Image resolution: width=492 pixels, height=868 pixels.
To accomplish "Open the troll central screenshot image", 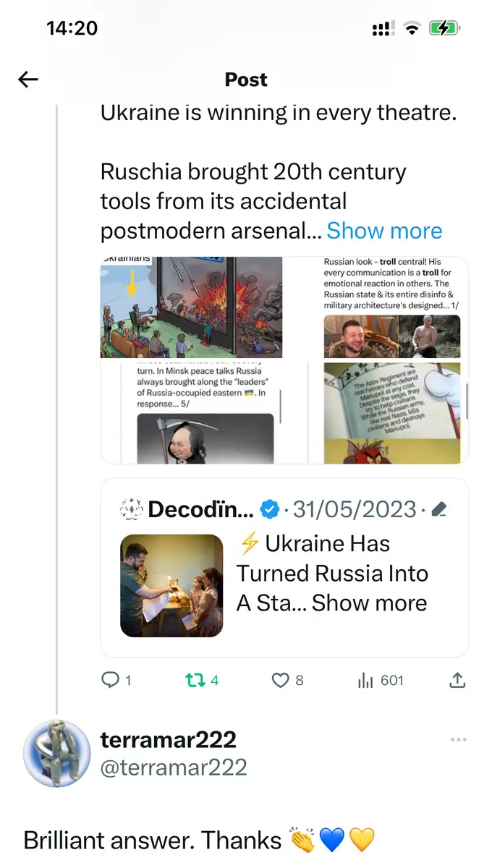I will (391, 307).
